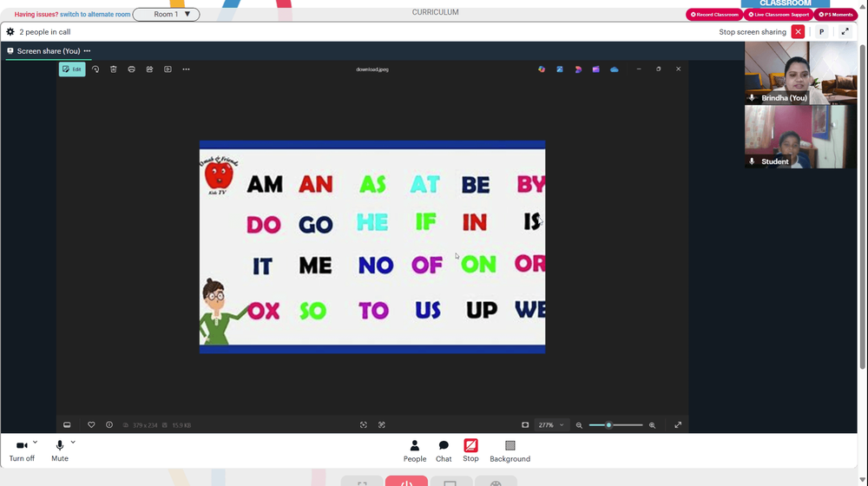
Task: Mute the microphone
Action: [x=60, y=450]
